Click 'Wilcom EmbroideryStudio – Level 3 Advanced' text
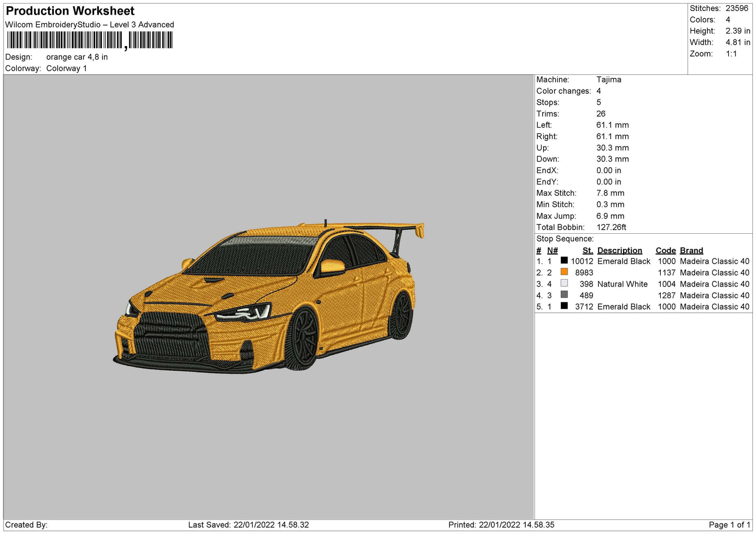756x534 pixels. (89, 25)
